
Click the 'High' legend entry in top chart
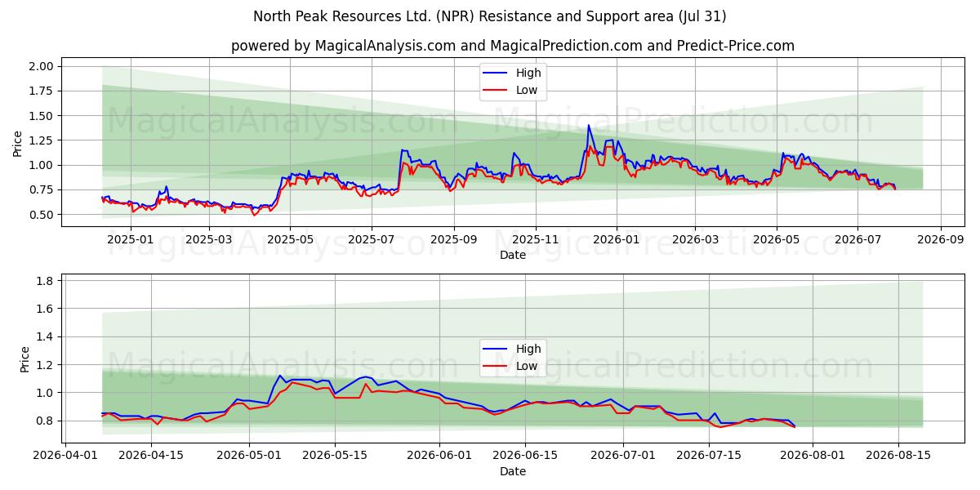[x=528, y=73]
